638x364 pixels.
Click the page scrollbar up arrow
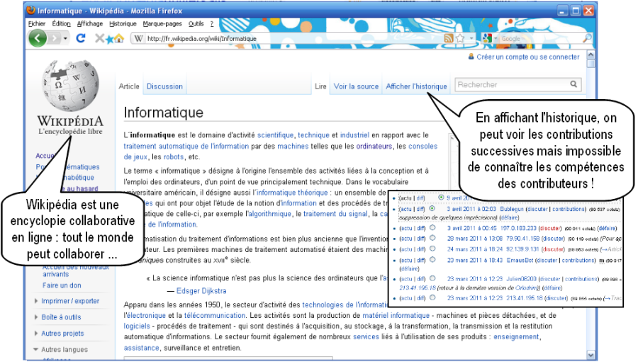pos(591,55)
